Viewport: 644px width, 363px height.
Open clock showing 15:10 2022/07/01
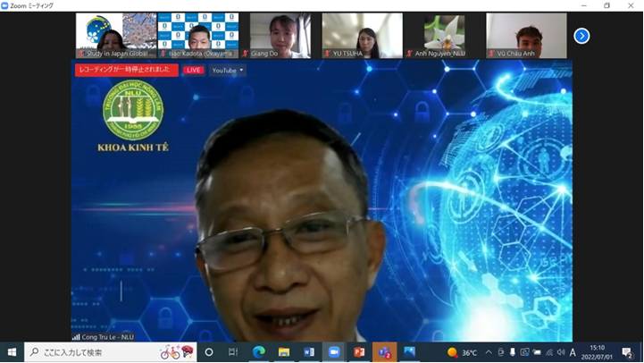click(x=597, y=352)
